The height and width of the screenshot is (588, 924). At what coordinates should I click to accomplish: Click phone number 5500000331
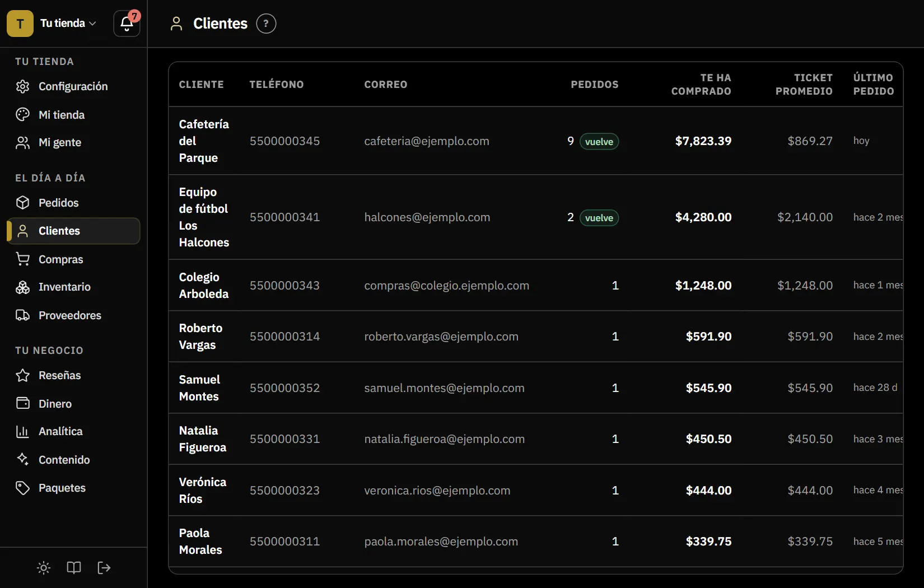click(x=284, y=439)
